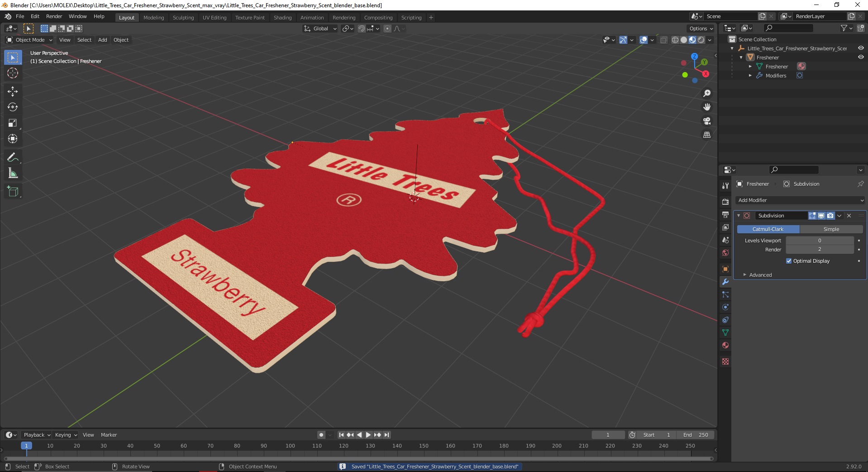The image size is (868, 472).
Task: Play the animation in timeline
Action: (x=368, y=435)
